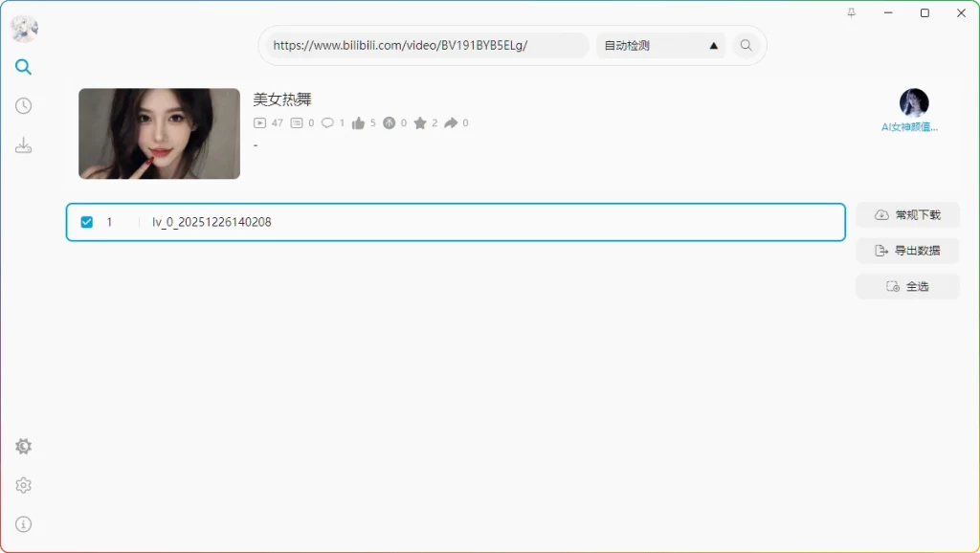Viewport: 980px width, 553px height.
Task: Click the danmaku count icon
Action: (295, 122)
